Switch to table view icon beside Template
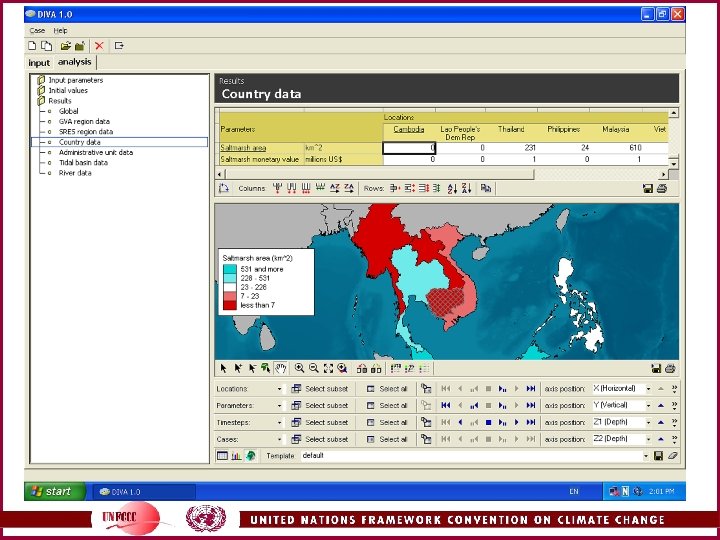This screenshot has height=540, width=720. coord(222,456)
